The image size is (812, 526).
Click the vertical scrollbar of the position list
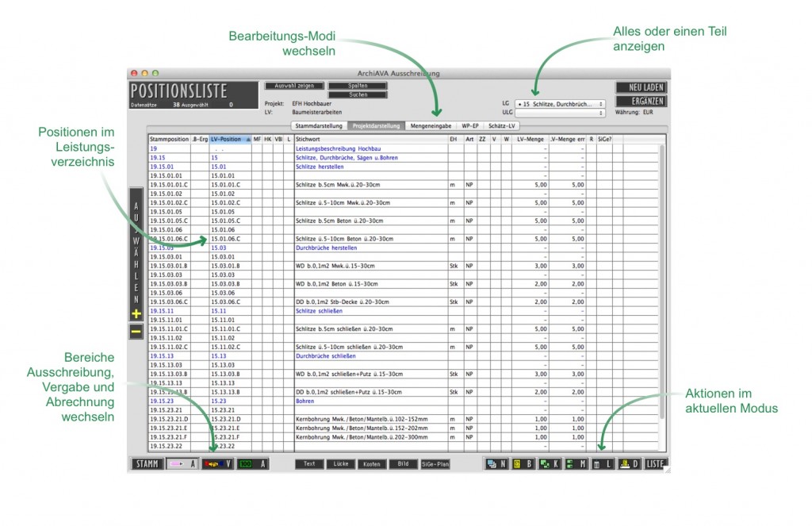661,282
